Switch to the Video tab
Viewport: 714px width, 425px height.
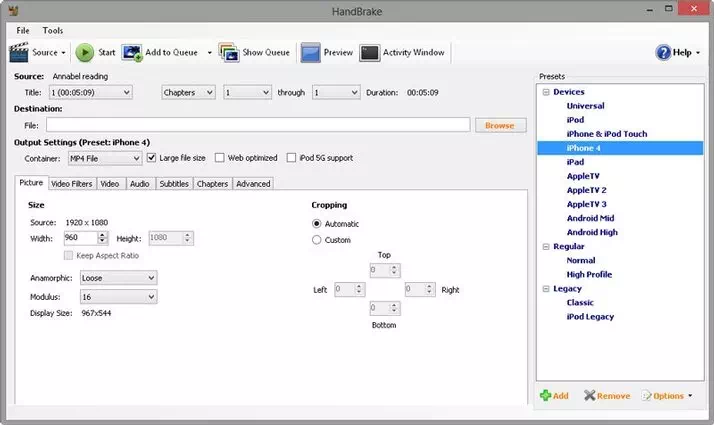click(110, 184)
